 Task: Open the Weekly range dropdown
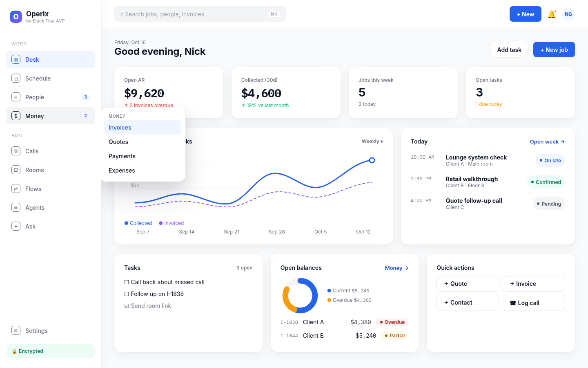(372, 141)
